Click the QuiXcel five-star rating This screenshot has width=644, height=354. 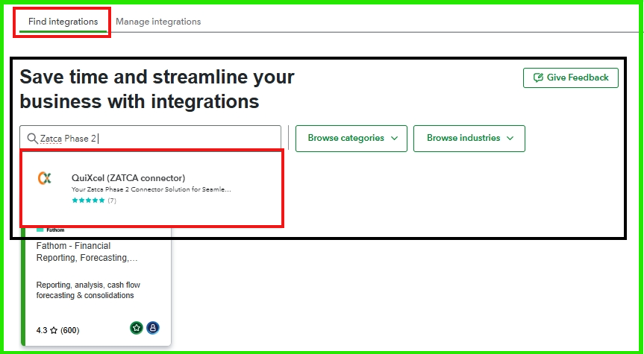click(88, 200)
